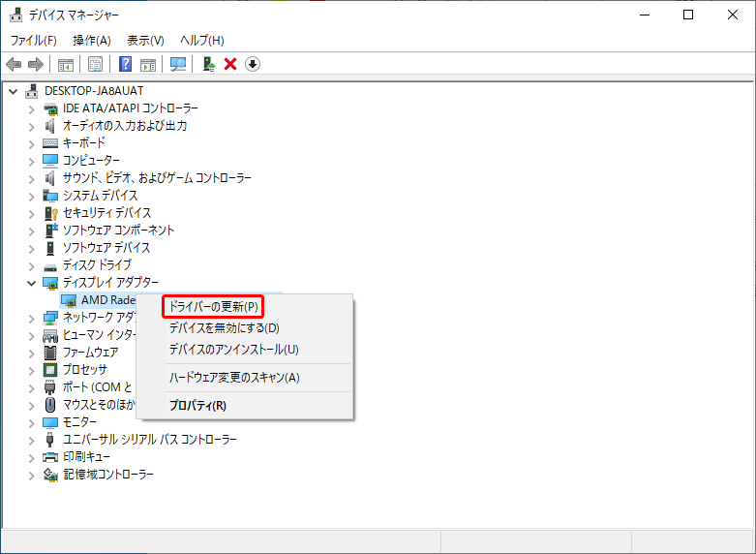Click the 印刷キュー printer icon
756x554 pixels.
(50, 457)
